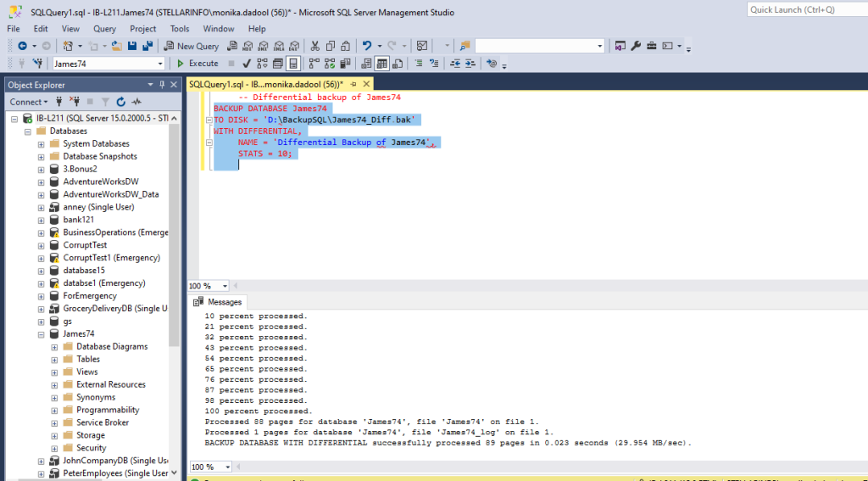The image size is (868, 481).
Task: Click inside the Quick Launch search box
Action: pos(807,9)
